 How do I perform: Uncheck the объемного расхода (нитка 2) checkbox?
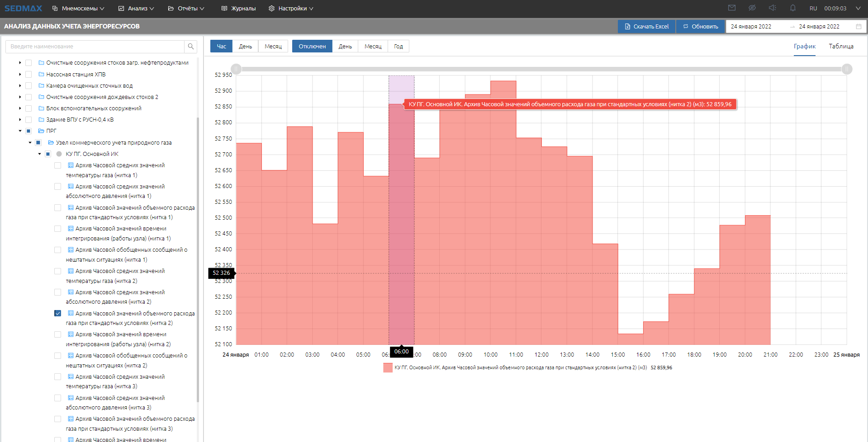coord(58,313)
